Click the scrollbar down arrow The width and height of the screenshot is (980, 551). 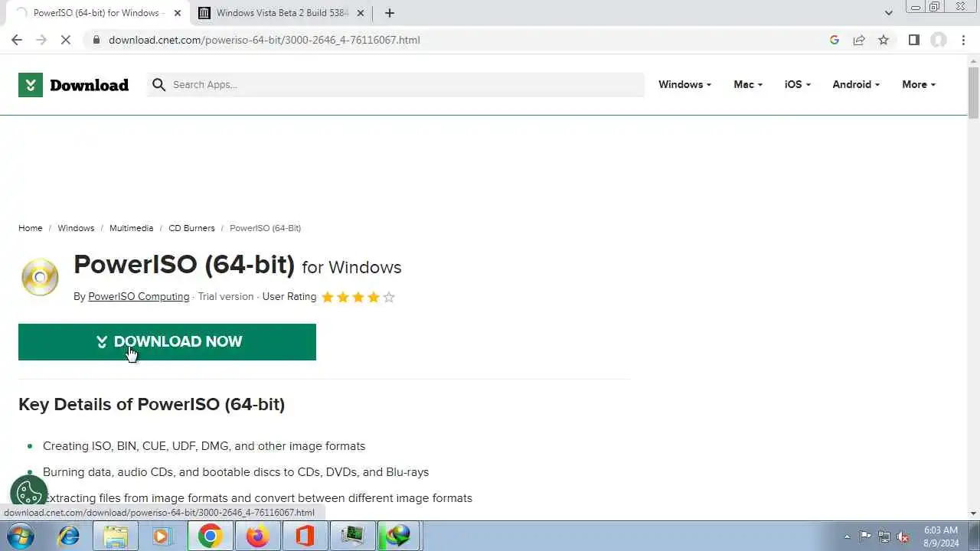tap(973, 514)
